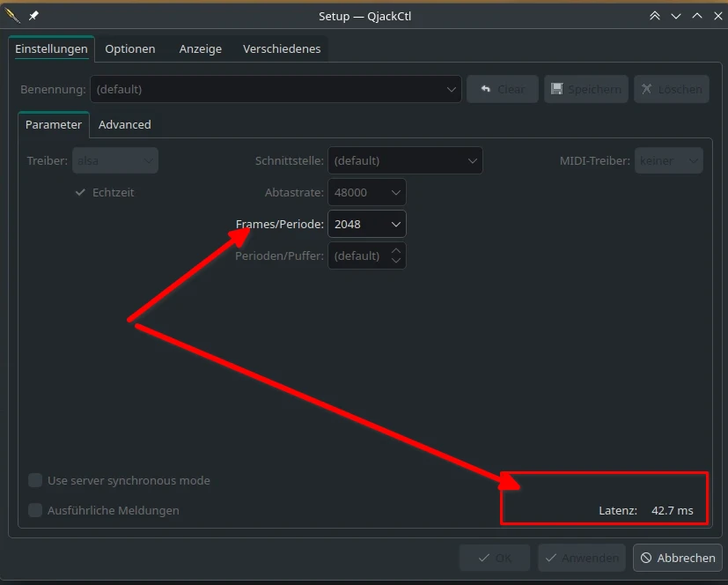Screen dimensions: 728x585
Task: Toggle the Echtzeit checkbox
Action: click(105, 192)
